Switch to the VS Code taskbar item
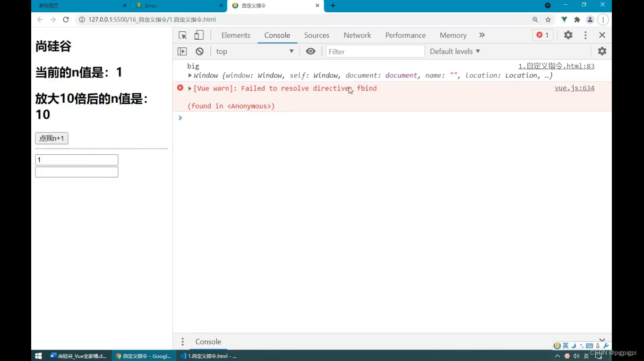 pyautogui.click(x=208, y=356)
